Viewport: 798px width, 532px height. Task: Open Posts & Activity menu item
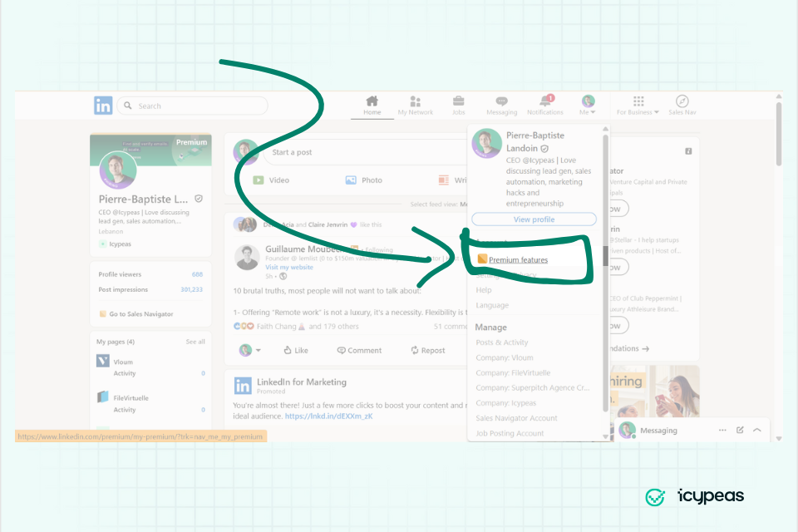point(502,342)
